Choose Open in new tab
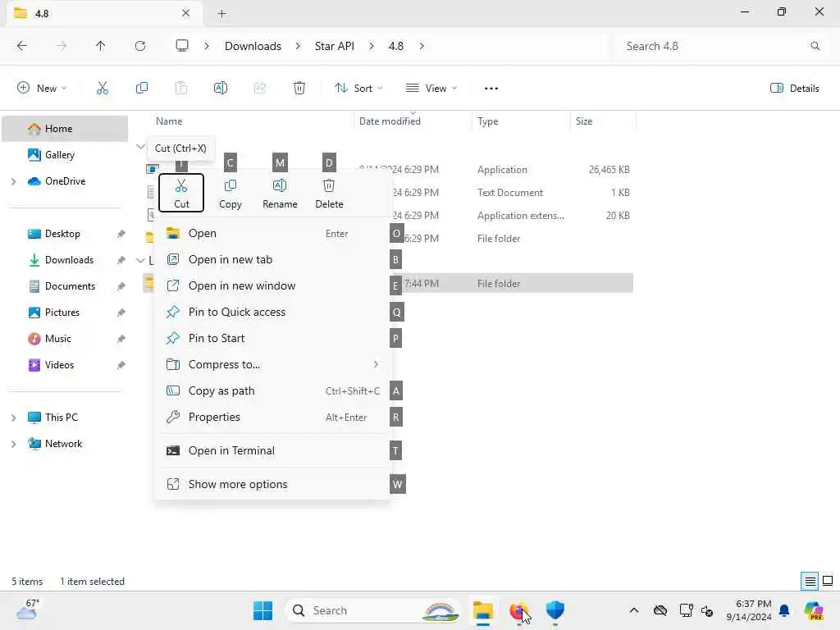The height and width of the screenshot is (630, 840). [273, 259]
